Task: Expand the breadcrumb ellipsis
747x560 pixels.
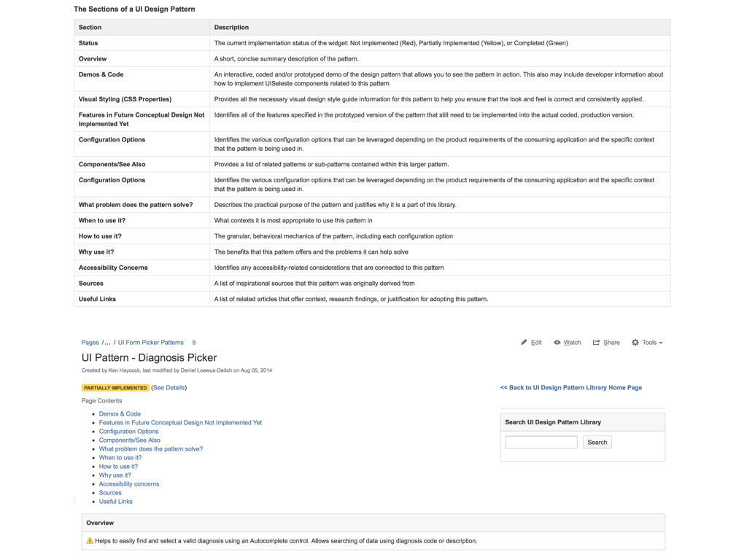Action: pos(107,343)
